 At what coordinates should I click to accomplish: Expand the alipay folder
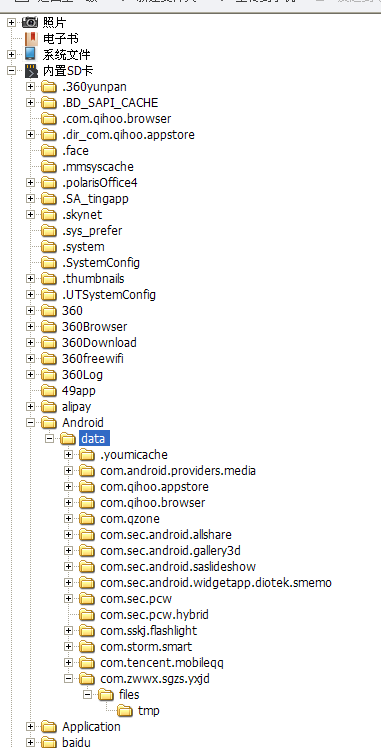pyautogui.click(x=31, y=406)
